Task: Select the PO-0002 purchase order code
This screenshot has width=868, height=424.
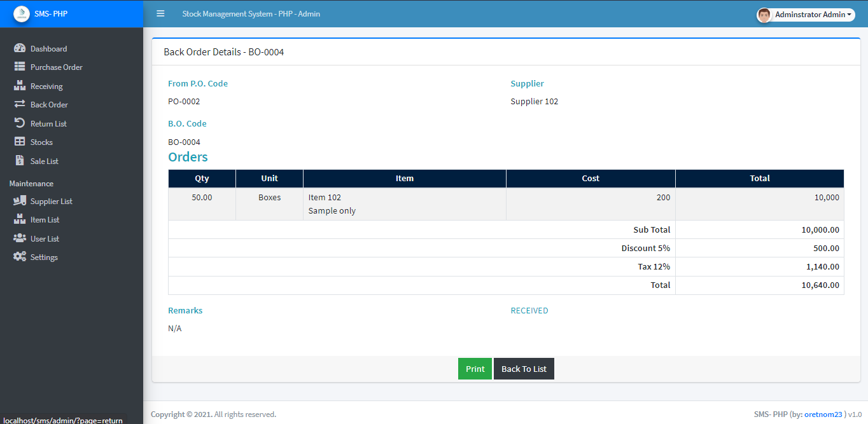Action: coord(184,101)
